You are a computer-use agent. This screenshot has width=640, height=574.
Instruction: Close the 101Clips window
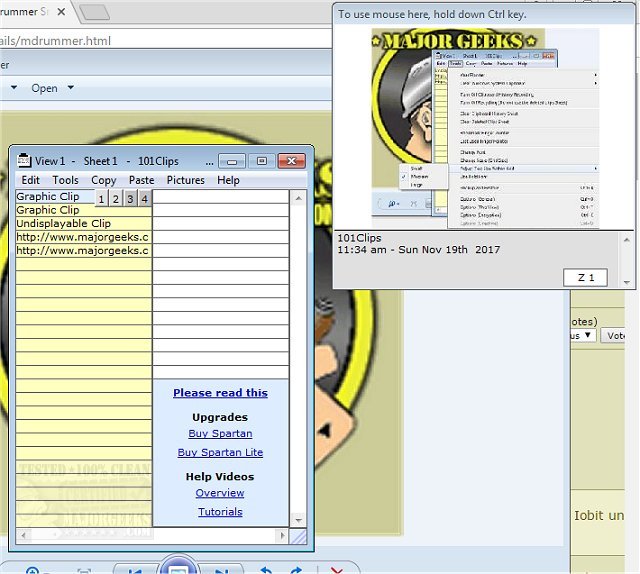[x=291, y=161]
